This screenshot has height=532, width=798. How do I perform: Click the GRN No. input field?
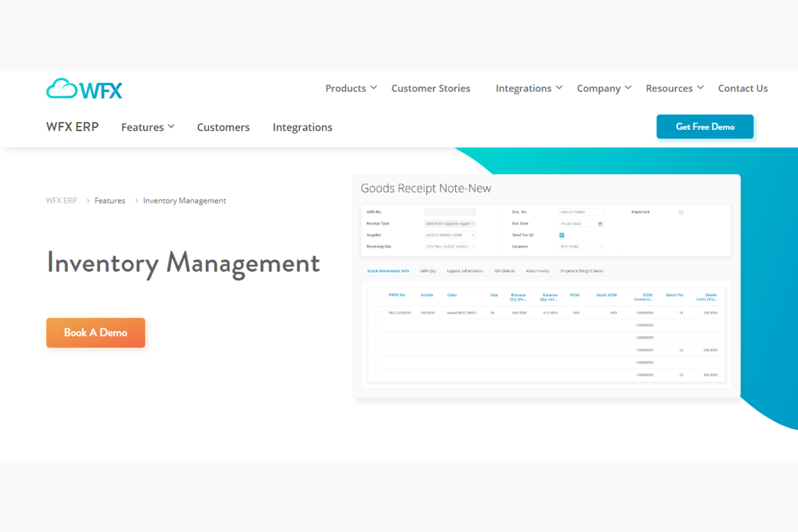click(x=450, y=212)
